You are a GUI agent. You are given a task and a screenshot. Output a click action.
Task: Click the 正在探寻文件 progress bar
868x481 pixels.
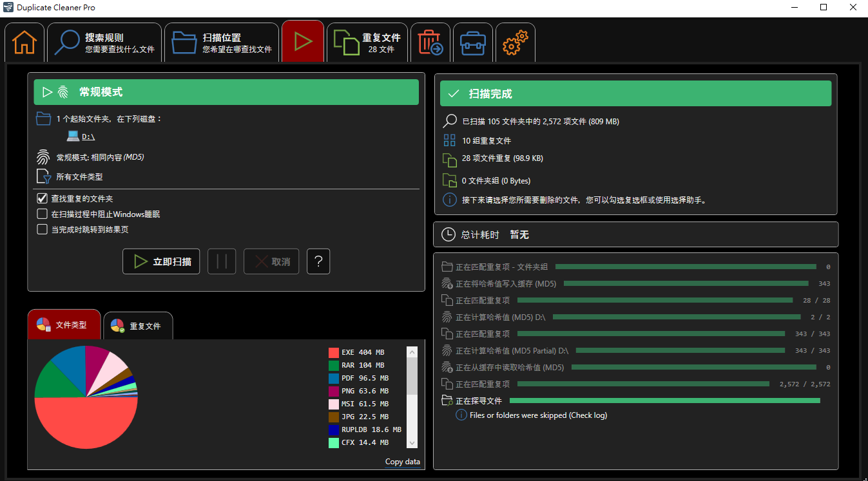pyautogui.click(x=665, y=401)
